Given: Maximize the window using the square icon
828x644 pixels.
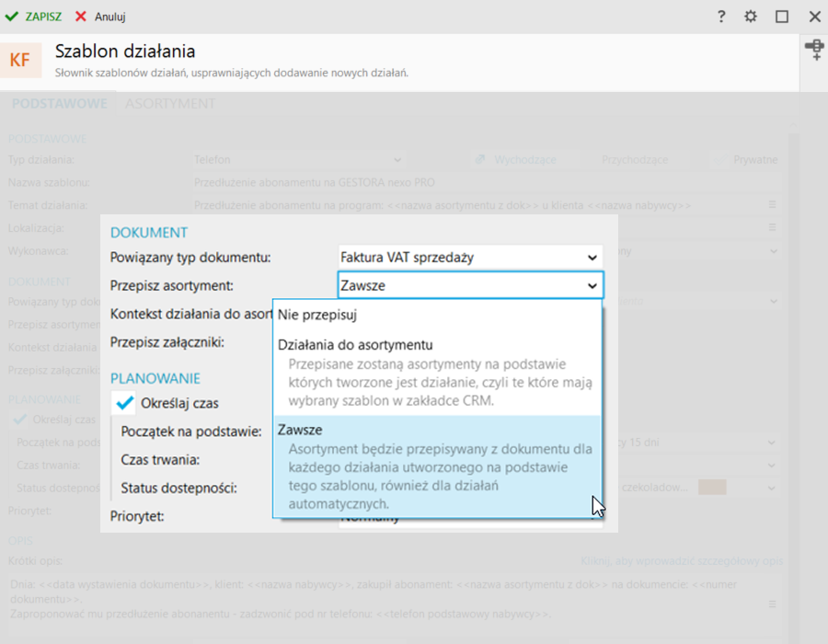Looking at the screenshot, I should (x=782, y=17).
